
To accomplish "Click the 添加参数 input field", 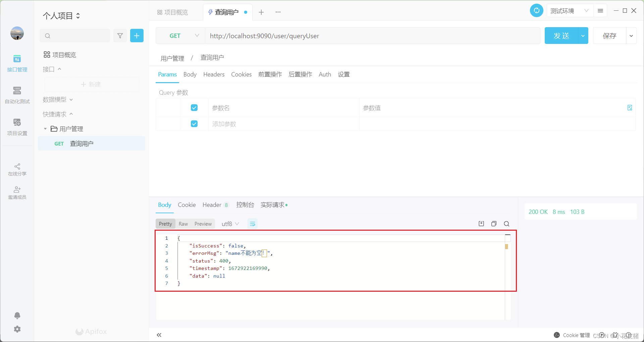I will click(284, 124).
